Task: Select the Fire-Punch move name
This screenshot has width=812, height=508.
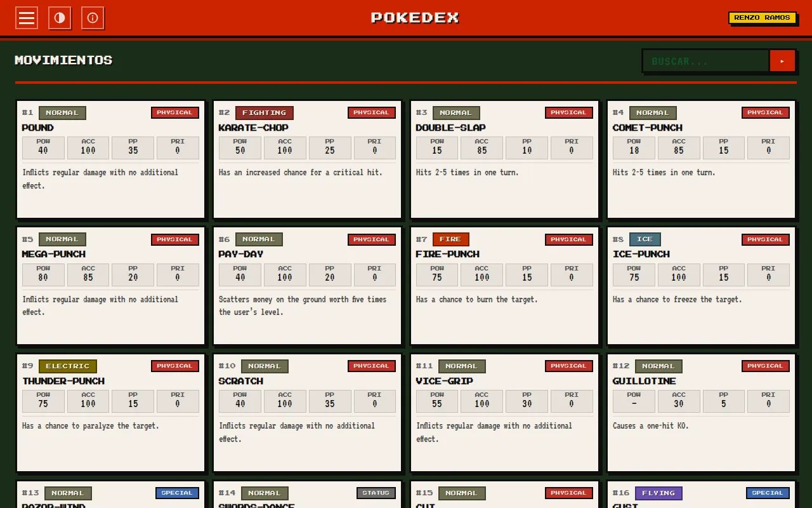Action: [x=448, y=254]
